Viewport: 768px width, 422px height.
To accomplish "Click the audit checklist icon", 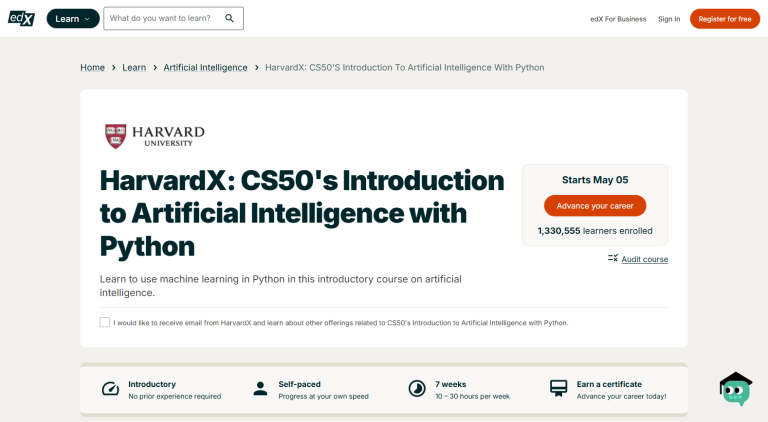I will pos(613,258).
